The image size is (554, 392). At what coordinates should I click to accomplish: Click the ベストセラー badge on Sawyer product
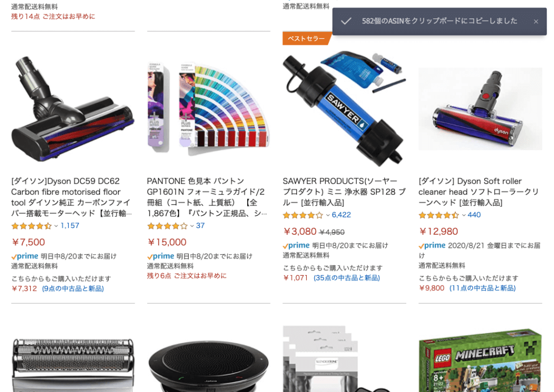307,38
